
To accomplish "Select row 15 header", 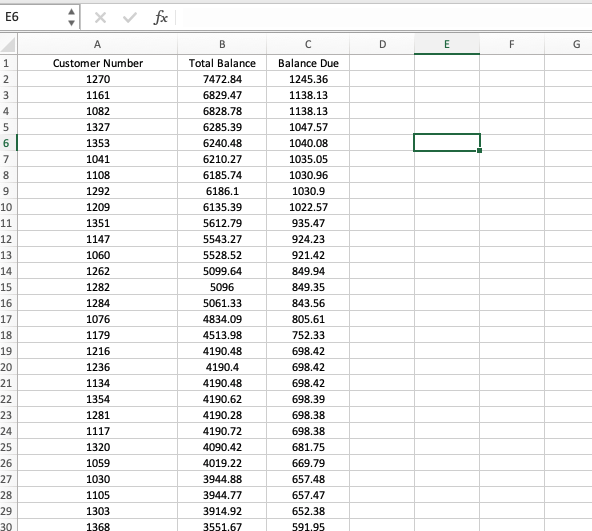I will tap(8, 287).
